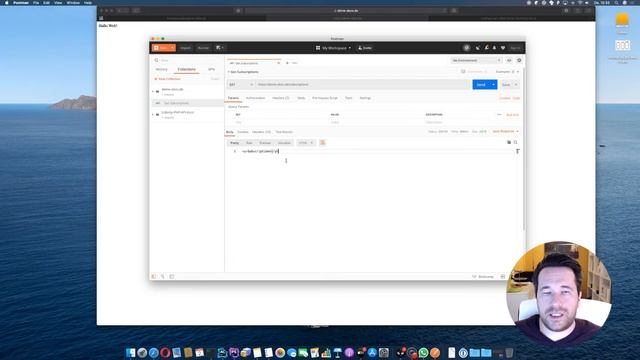Open the Runner from the header

pyautogui.click(x=203, y=48)
